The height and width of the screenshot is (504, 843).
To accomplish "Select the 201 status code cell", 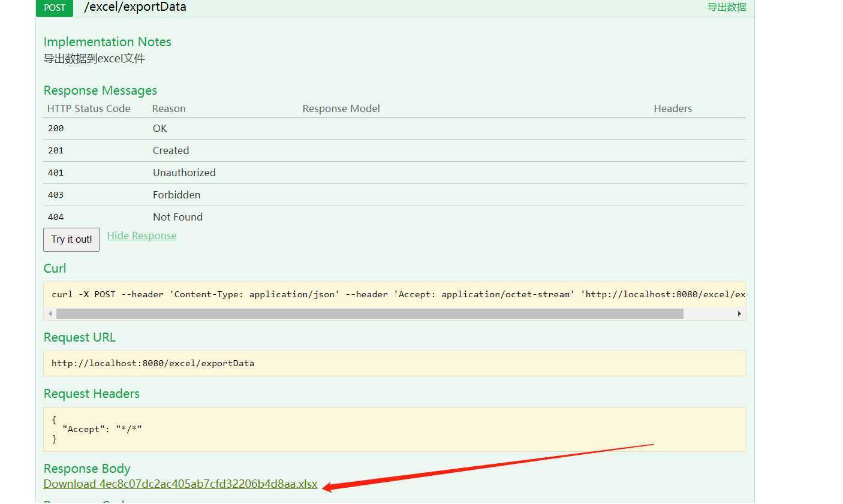I will (x=56, y=150).
